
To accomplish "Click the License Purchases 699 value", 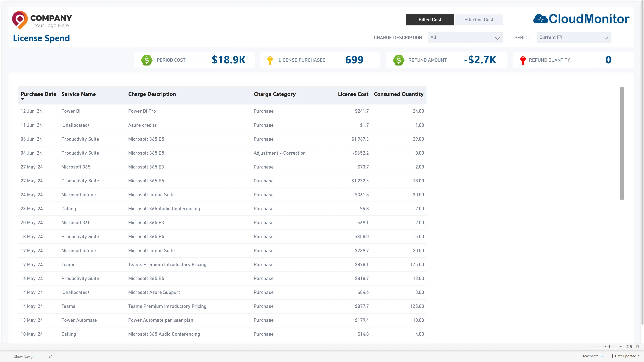I will [x=354, y=60].
